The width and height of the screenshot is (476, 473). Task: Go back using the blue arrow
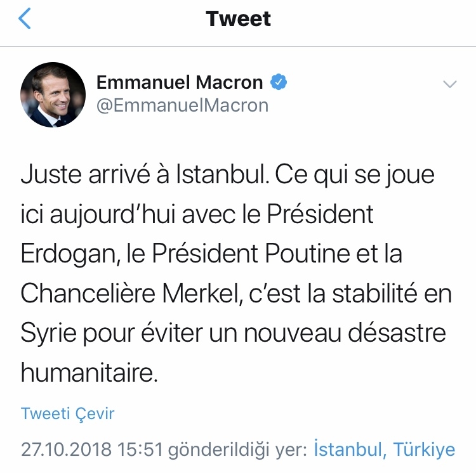pos(25,20)
